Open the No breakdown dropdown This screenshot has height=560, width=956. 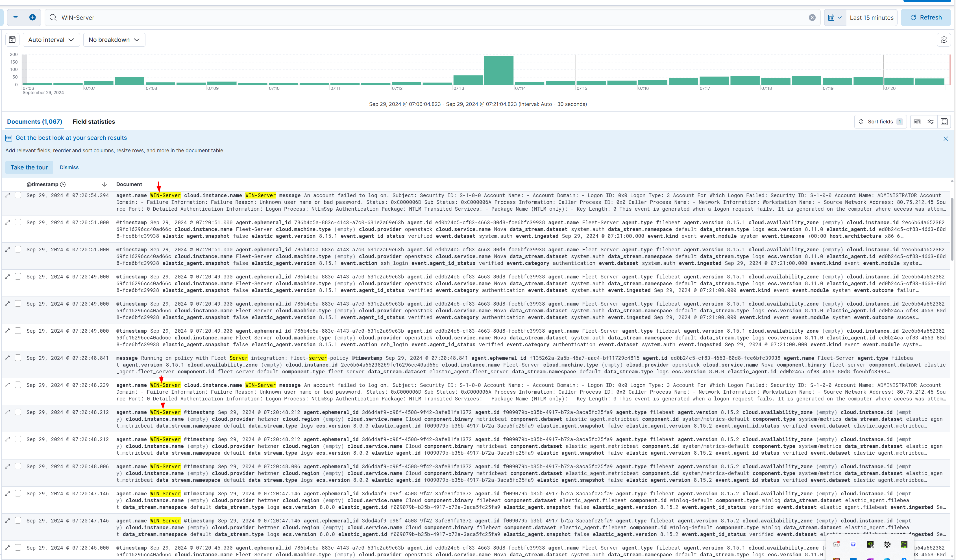[114, 40]
